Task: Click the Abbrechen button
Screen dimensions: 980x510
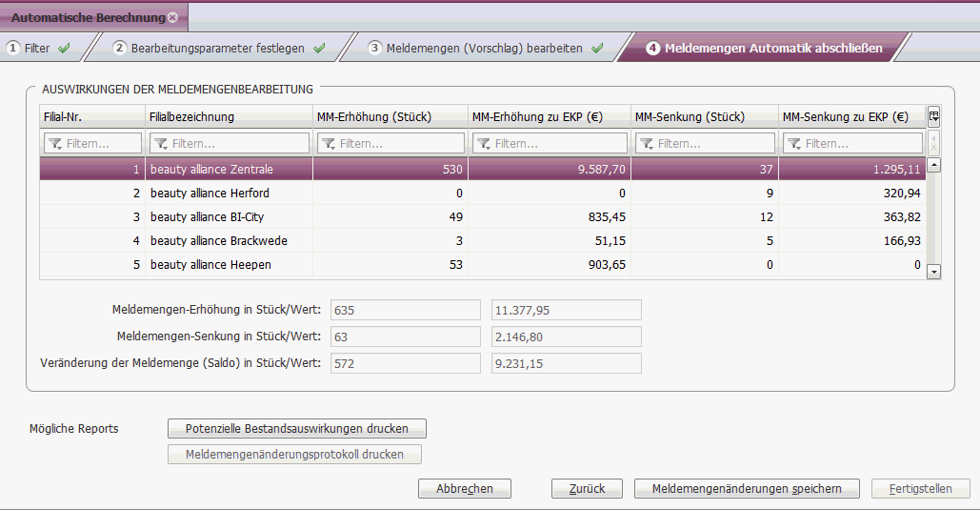Action: point(465,489)
